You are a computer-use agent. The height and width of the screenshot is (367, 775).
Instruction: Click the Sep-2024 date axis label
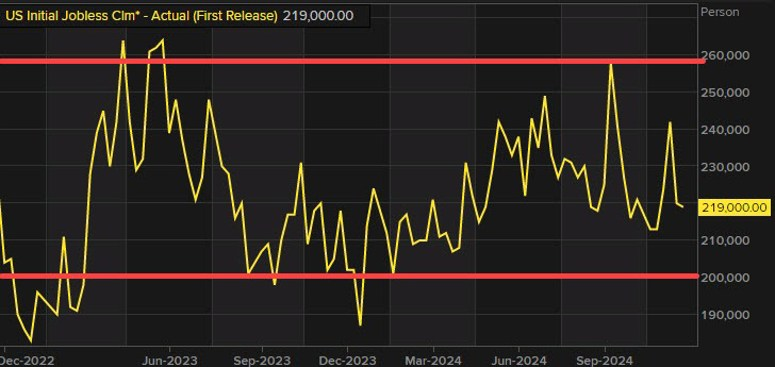[x=605, y=361]
